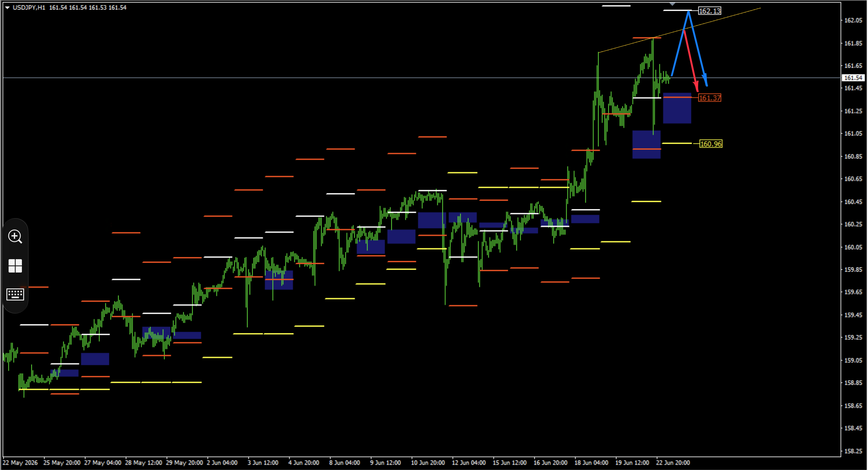The width and height of the screenshot is (868, 470).
Task: Click the 161.05 price scale value
Action: [x=853, y=134]
